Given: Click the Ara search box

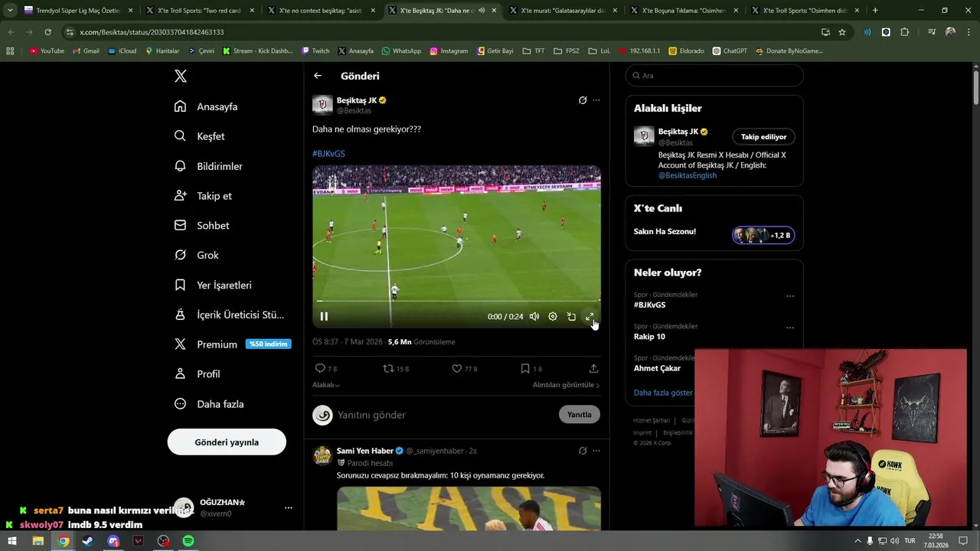Looking at the screenshot, I should pyautogui.click(x=714, y=76).
